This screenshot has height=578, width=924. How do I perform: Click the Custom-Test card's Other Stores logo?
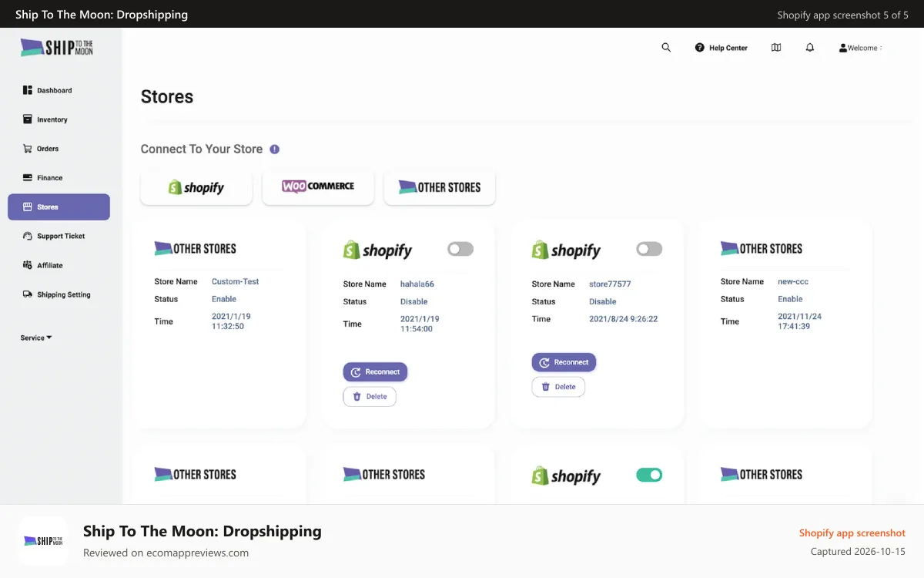pyautogui.click(x=196, y=249)
